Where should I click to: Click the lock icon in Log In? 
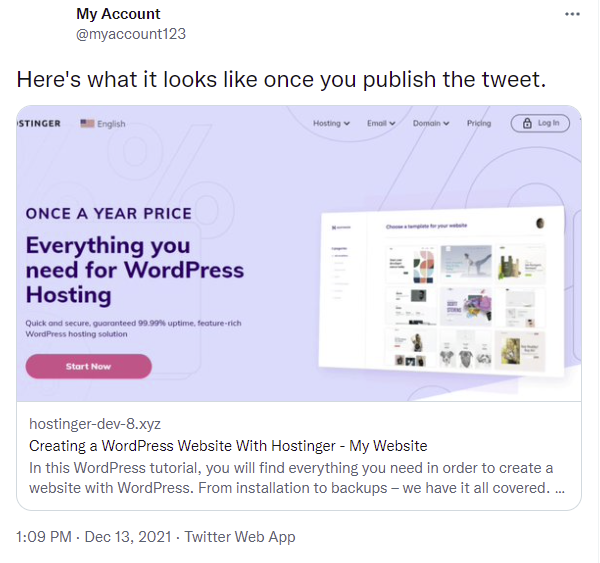pyautogui.click(x=526, y=123)
